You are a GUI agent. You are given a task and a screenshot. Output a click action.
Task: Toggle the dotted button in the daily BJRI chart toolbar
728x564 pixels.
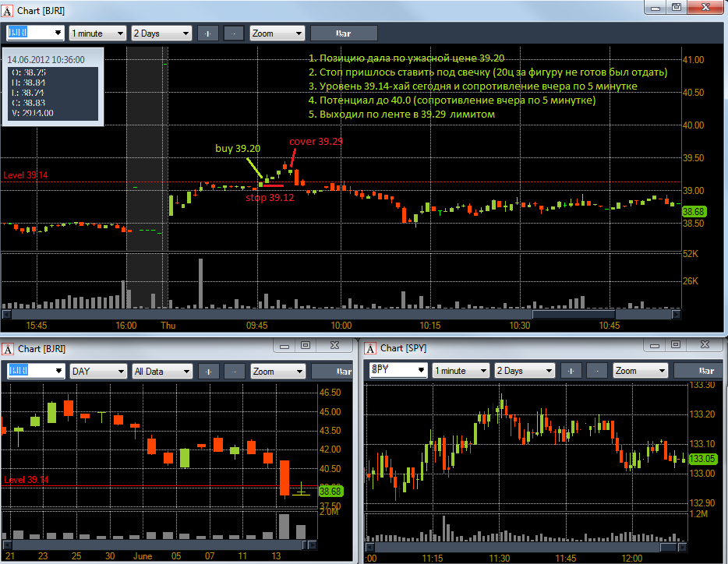point(235,371)
